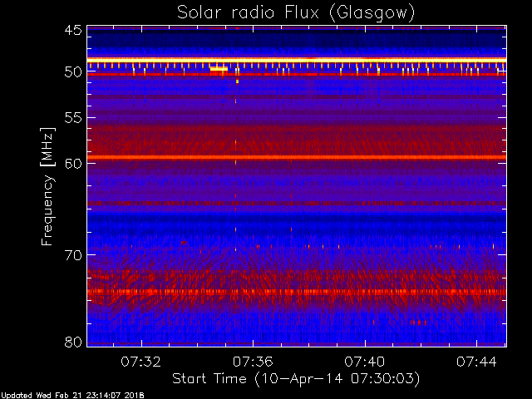The width and height of the screenshot is (532, 399).
Task: Click the "Frequency [MHz]" axis label
Action: [x=47, y=186]
